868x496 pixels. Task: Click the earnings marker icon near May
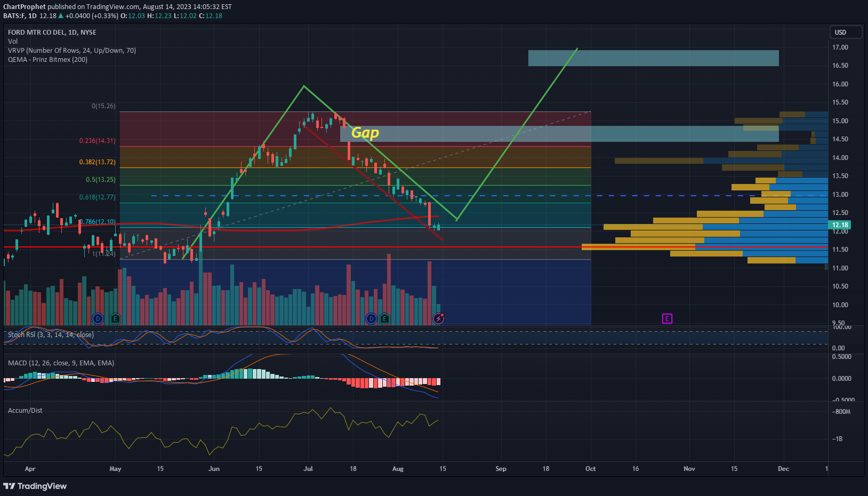(115, 319)
